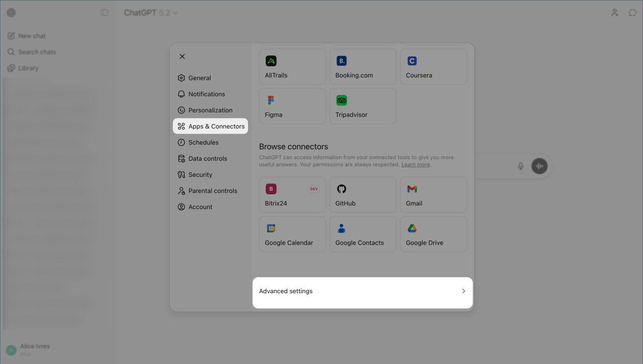The image size is (643, 364).
Task: Open the Tripadvisor app tile
Action: [363, 106]
